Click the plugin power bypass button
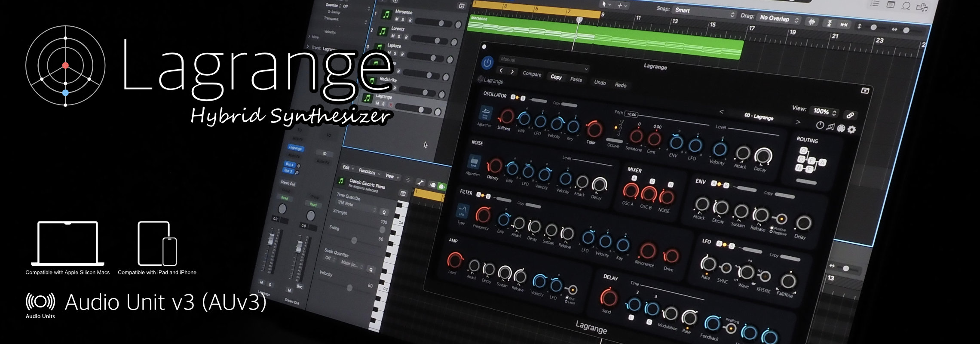Image resolution: width=980 pixels, height=344 pixels. pos(487,63)
